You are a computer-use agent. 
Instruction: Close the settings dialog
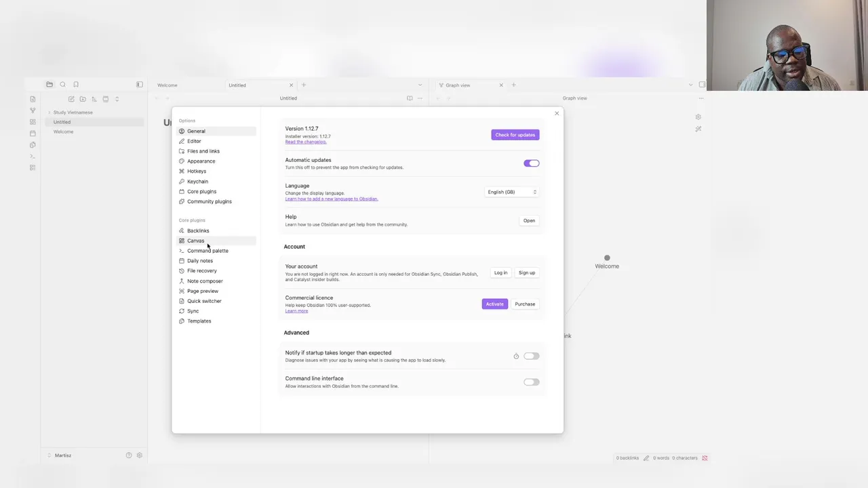557,113
